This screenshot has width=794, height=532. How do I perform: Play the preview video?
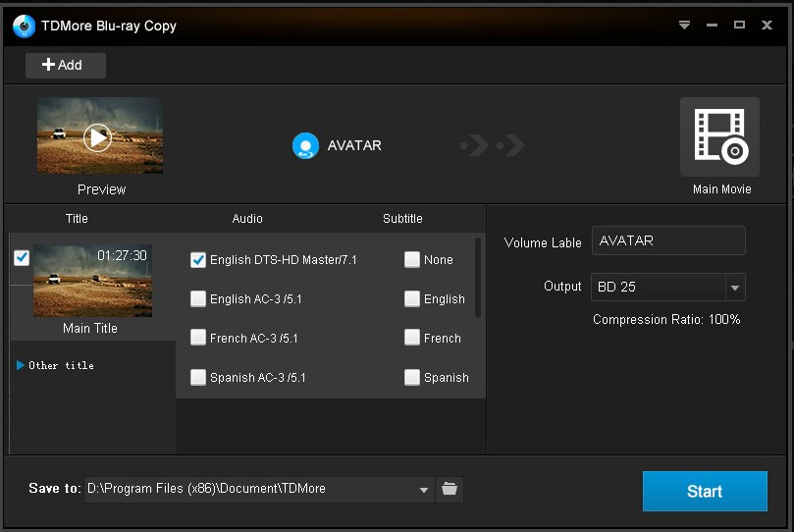point(96,137)
